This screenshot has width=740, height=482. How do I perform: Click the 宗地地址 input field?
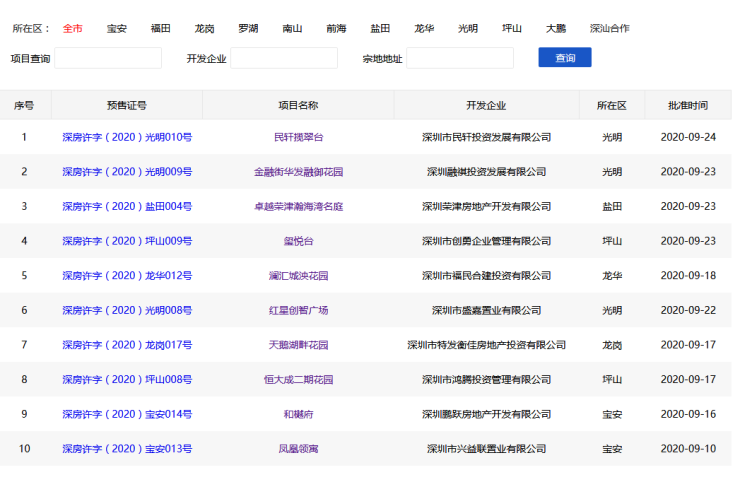(x=460, y=58)
